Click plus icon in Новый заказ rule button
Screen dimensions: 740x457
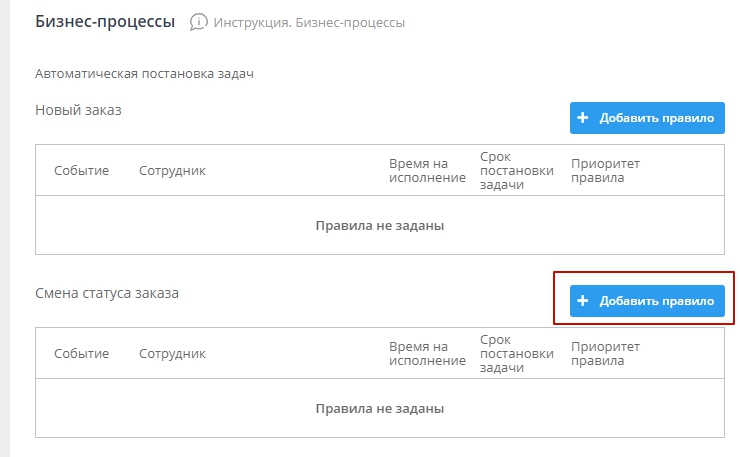[583, 118]
